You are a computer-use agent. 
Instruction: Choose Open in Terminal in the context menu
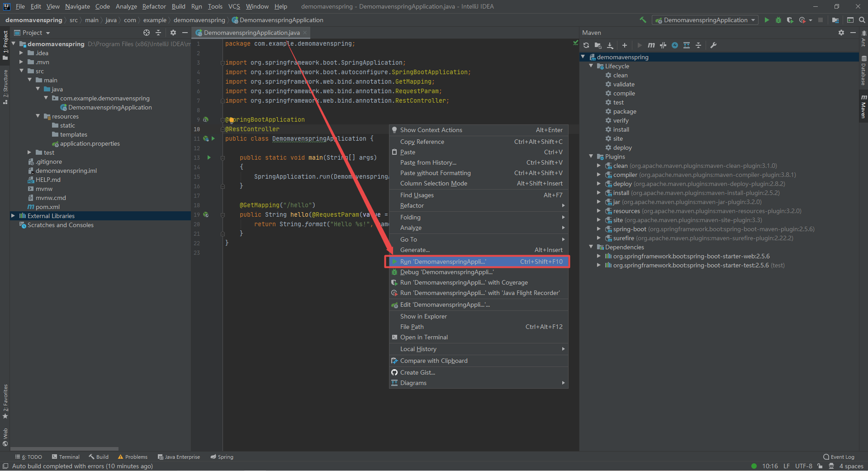[x=479, y=337]
